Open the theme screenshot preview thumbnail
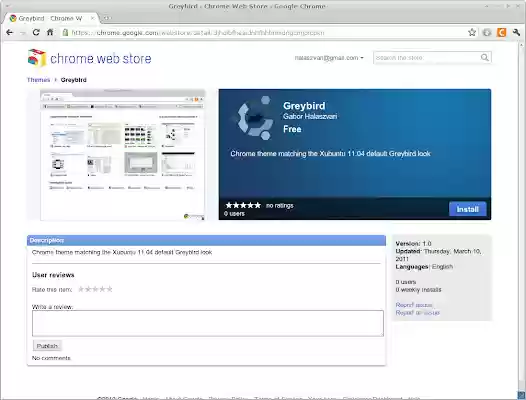 (122, 155)
